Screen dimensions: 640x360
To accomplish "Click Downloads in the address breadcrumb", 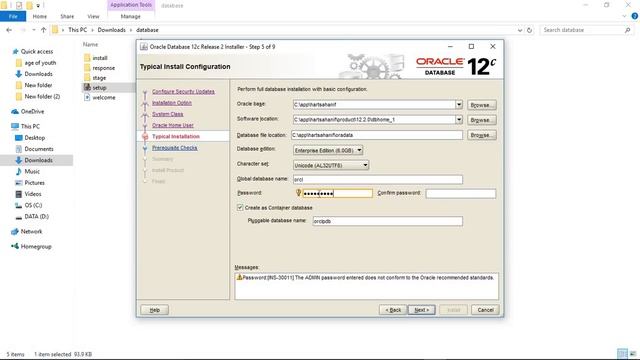I will coord(111,30).
